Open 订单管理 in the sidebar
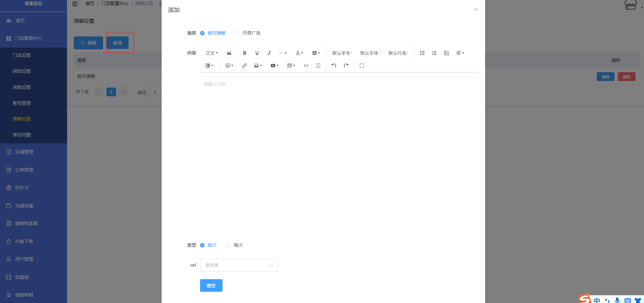Image resolution: width=644 pixels, height=303 pixels. (x=24, y=170)
